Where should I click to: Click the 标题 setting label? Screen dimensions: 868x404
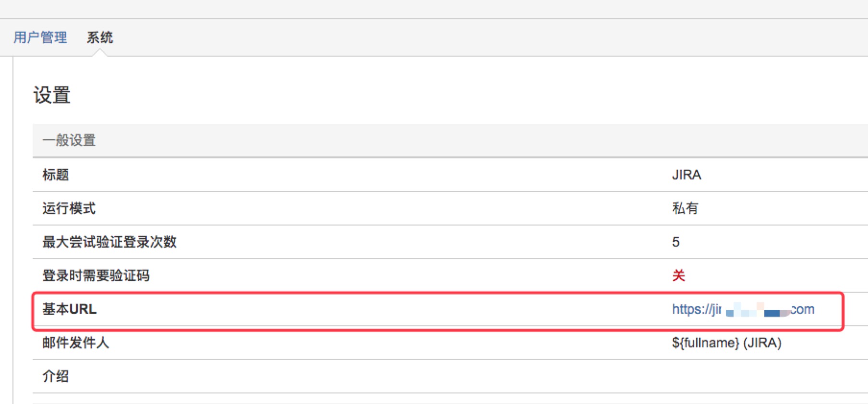56,175
